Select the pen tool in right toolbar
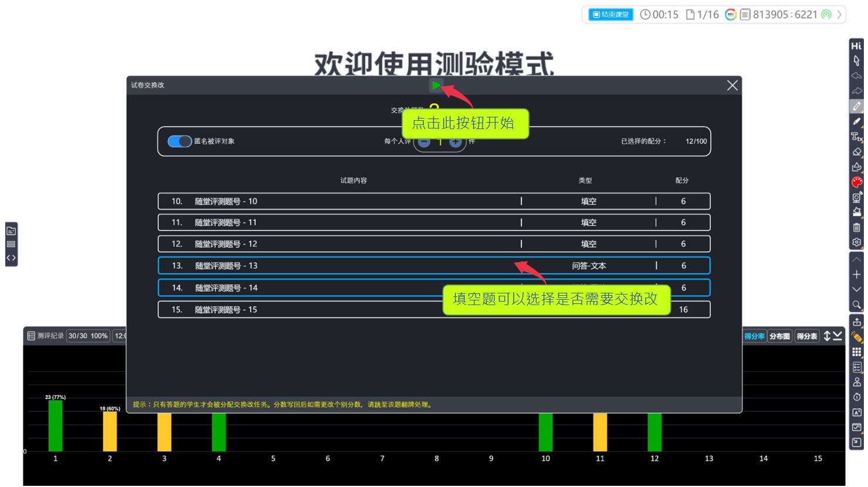 857,106
